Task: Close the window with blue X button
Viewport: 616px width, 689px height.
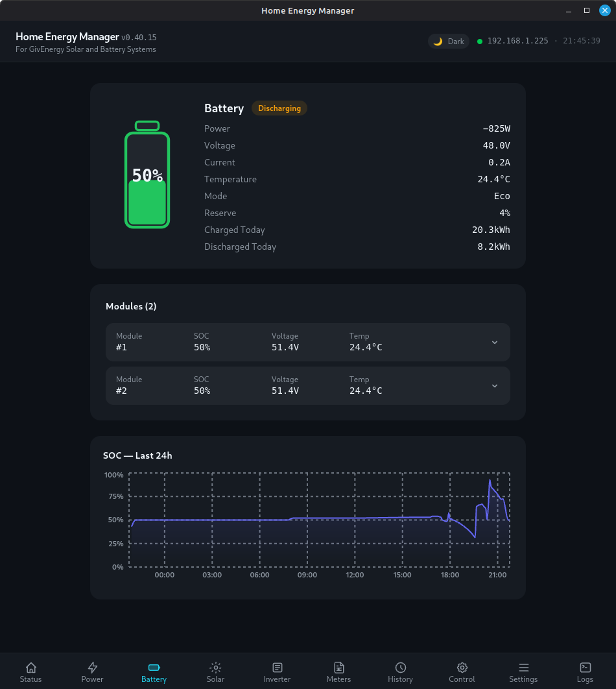Action: tap(604, 10)
